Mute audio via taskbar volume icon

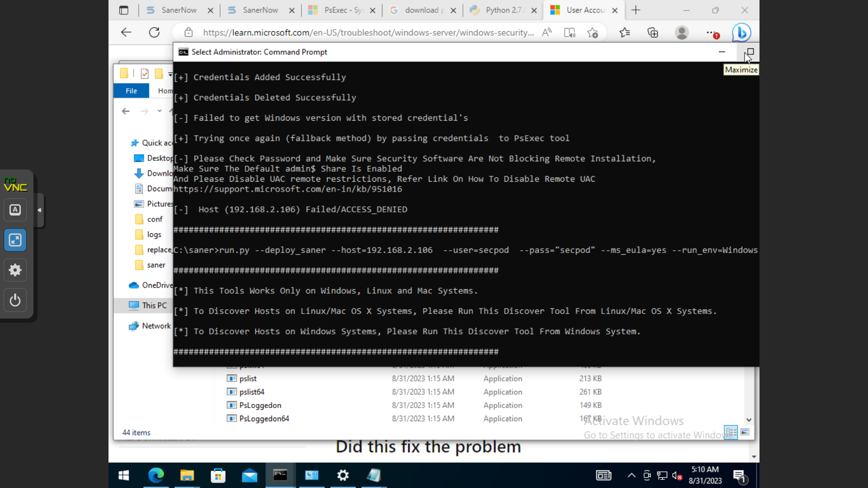(x=677, y=475)
